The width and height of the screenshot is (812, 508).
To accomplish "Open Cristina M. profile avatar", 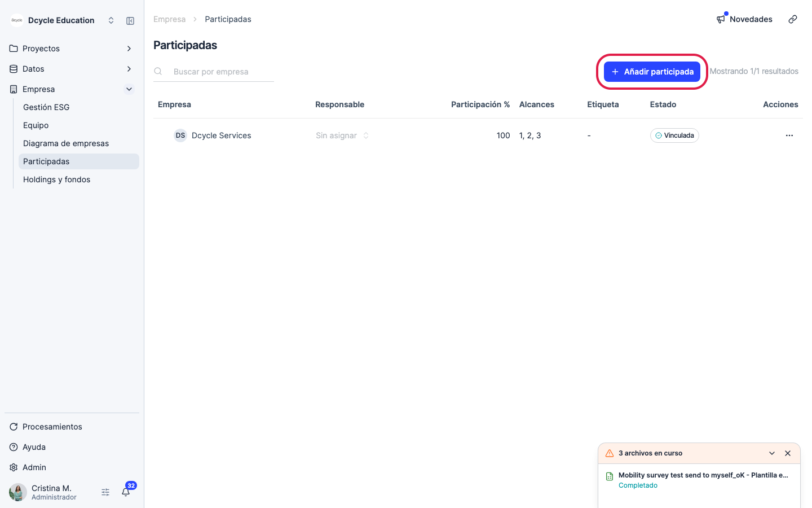I will 18,492.
